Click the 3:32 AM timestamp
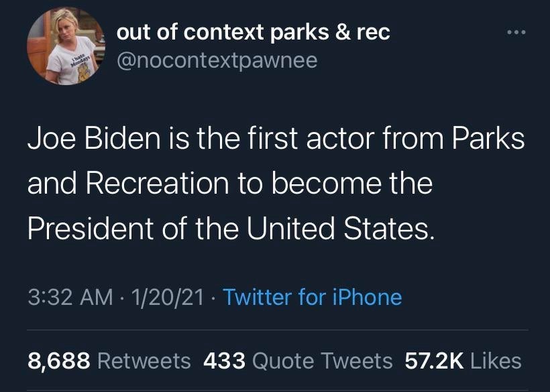This screenshot has width=550, height=392. [70, 297]
